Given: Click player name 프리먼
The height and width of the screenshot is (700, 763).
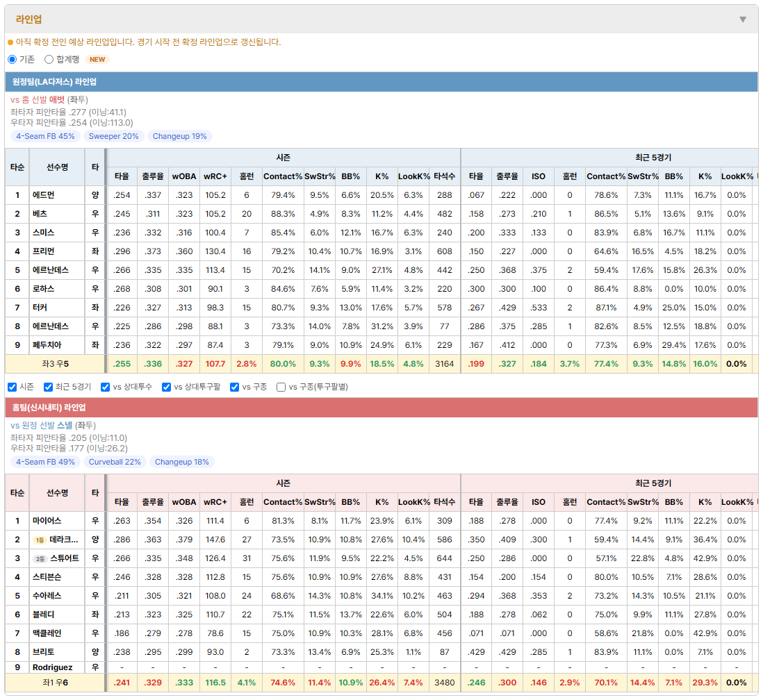Looking at the screenshot, I should click(43, 251).
